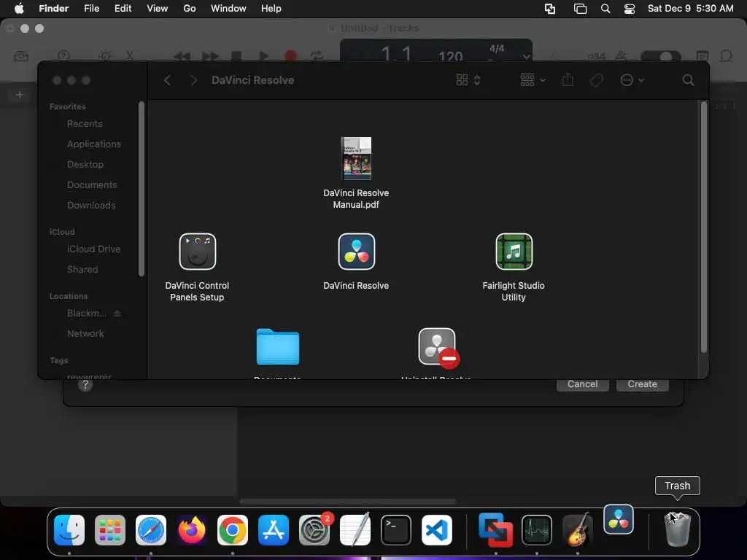The image size is (747, 560).
Task: Click Fast Forward in GarageBand transport
Action: tap(209, 56)
